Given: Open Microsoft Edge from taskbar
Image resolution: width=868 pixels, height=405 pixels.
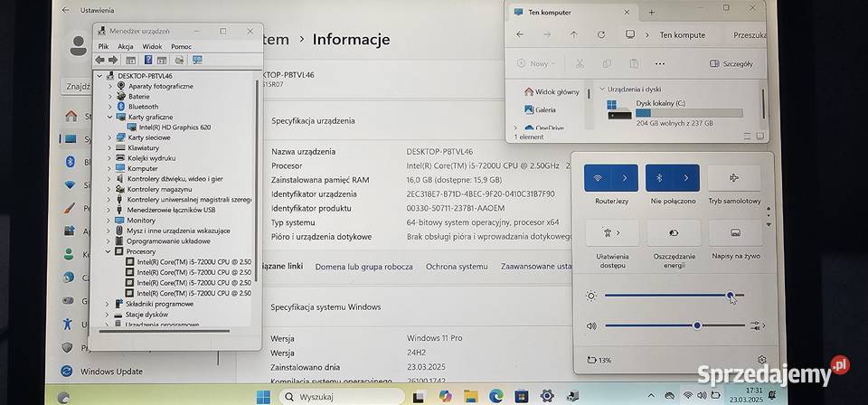Looking at the screenshot, I should coord(496,396).
